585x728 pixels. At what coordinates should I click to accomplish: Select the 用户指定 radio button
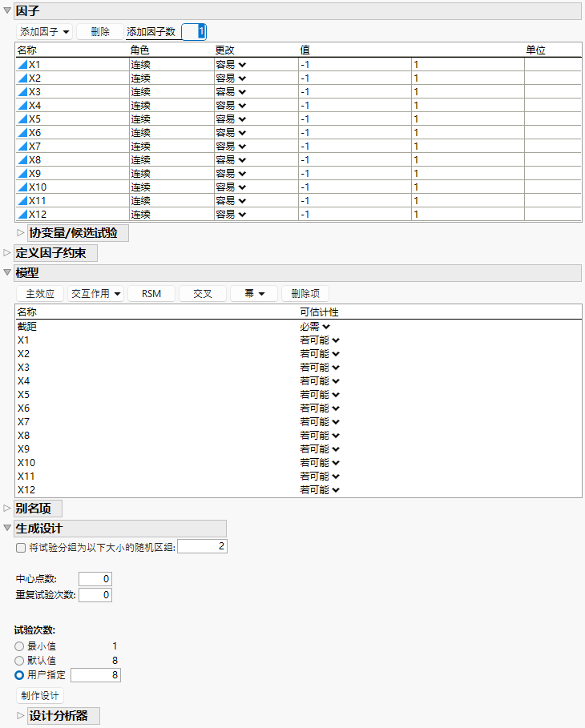point(19,675)
